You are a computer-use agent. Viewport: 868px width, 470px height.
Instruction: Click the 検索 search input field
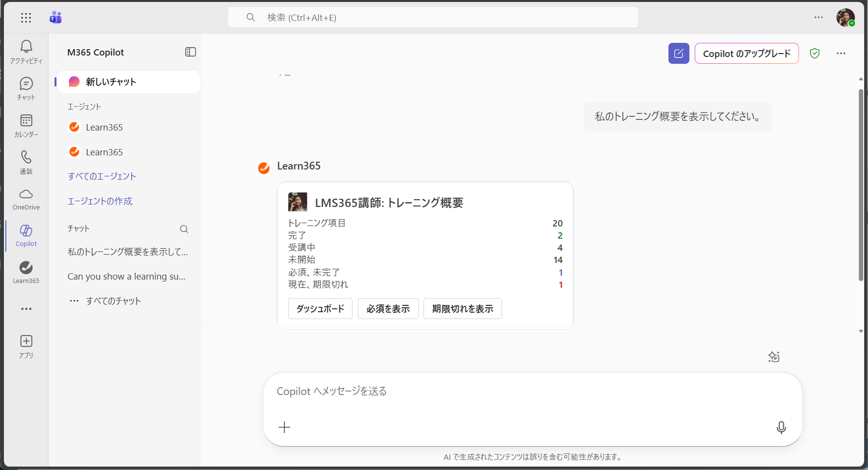click(433, 18)
